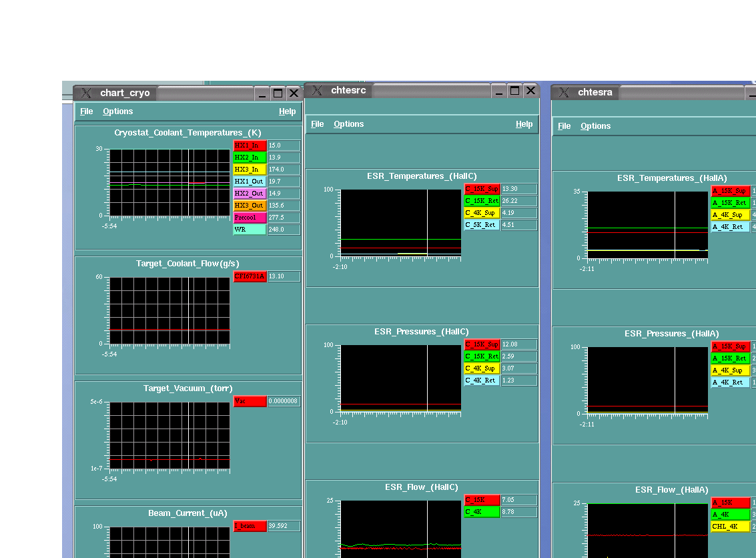Select C_4K_Ret in ESR_Pressures HallC legend

[482, 380]
